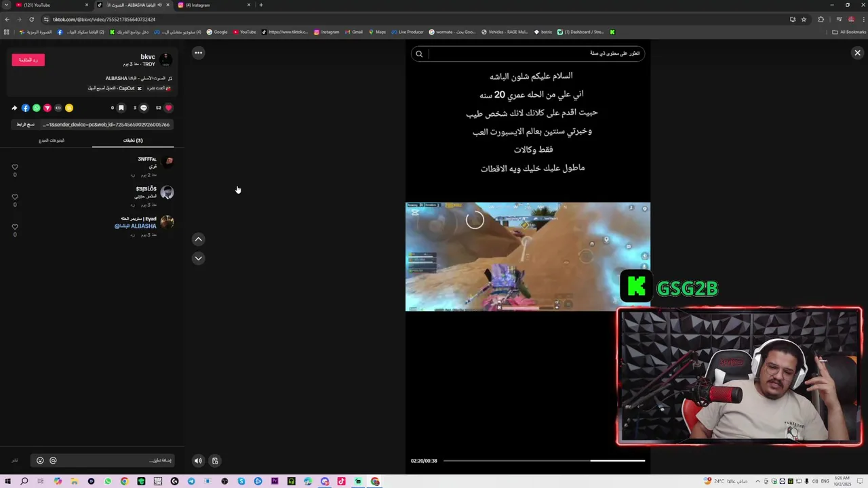Viewport: 868px width, 488px height.
Task: Open the Gmail bookmark
Action: [x=353, y=32]
